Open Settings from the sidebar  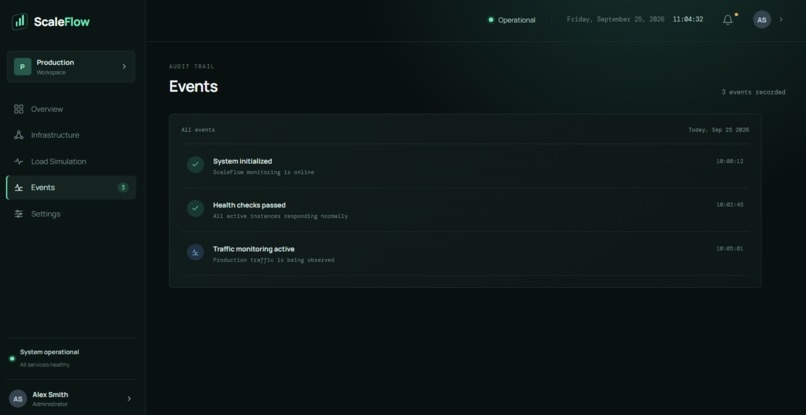pos(71,214)
